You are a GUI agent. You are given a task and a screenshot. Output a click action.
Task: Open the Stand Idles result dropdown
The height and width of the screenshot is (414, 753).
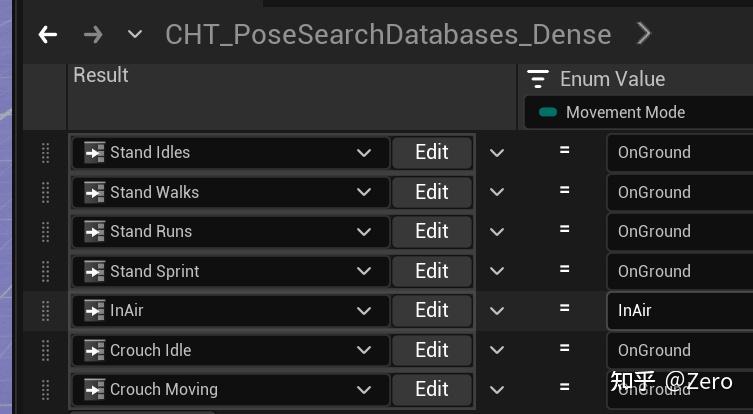(x=364, y=153)
